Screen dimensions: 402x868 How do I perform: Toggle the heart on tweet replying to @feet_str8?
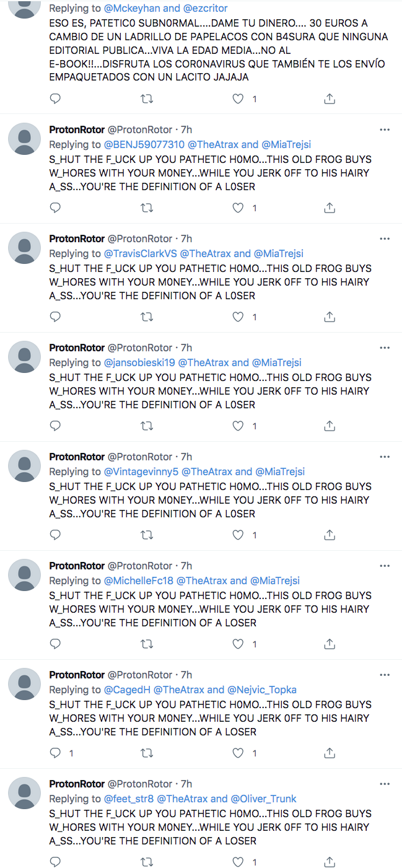(x=238, y=862)
